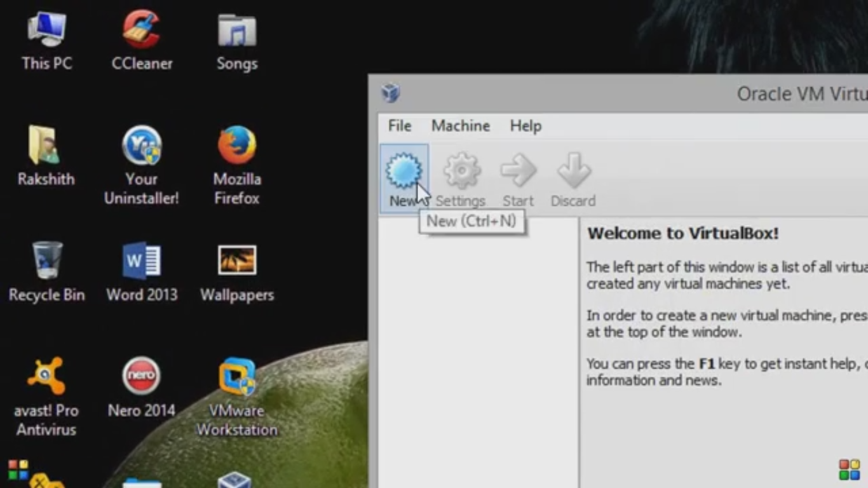Click the Start arrow in the VirtualBox toolbar

pyautogui.click(x=518, y=170)
